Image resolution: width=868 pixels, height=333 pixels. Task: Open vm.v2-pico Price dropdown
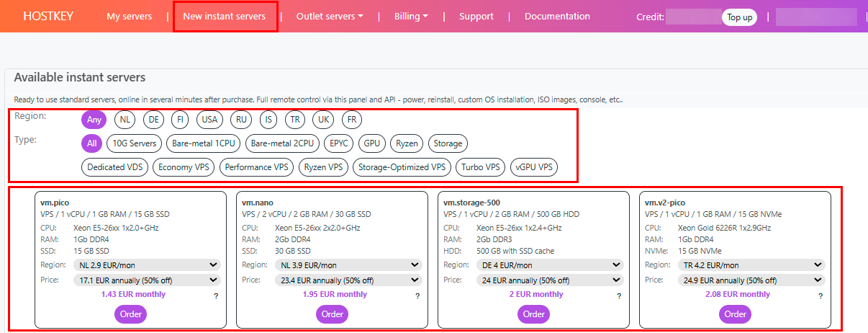click(751, 280)
